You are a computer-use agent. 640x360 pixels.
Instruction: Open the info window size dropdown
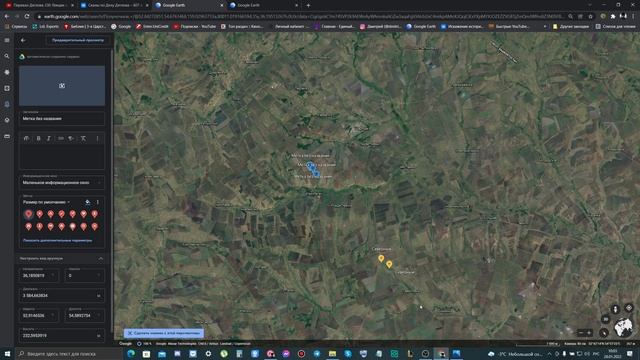[62, 182]
